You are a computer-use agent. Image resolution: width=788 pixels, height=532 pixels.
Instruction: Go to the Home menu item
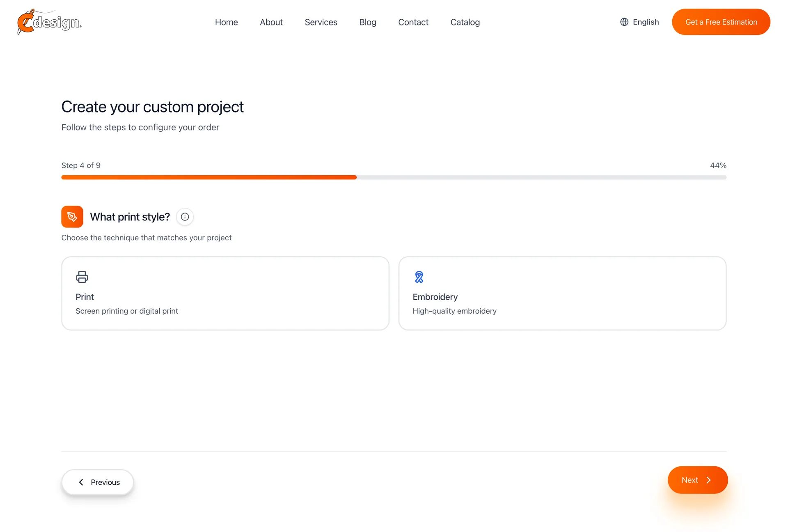coord(227,22)
